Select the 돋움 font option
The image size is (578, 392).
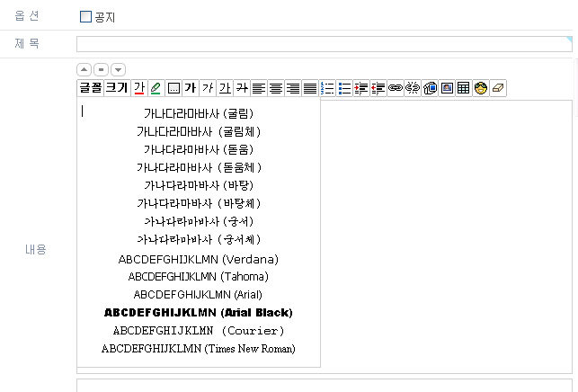199,149
